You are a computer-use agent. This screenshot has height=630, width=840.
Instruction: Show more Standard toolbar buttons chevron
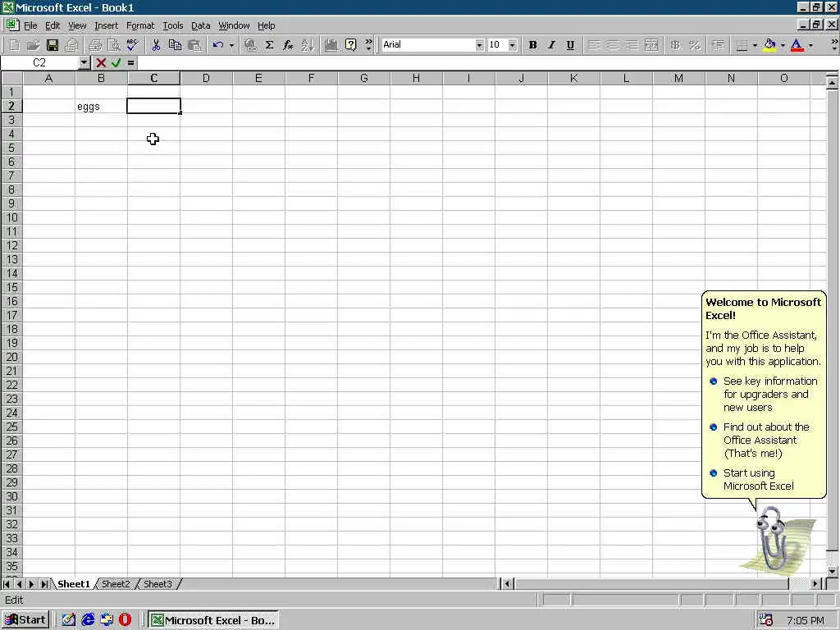tap(368, 45)
